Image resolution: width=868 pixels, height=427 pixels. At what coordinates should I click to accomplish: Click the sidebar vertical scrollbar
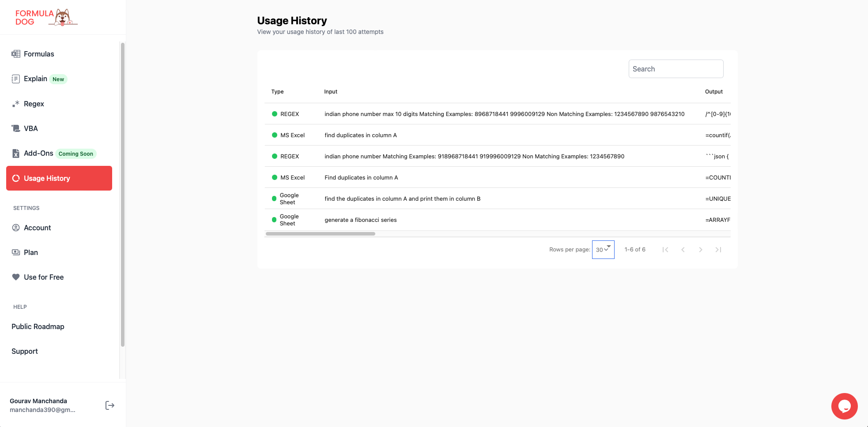123,194
